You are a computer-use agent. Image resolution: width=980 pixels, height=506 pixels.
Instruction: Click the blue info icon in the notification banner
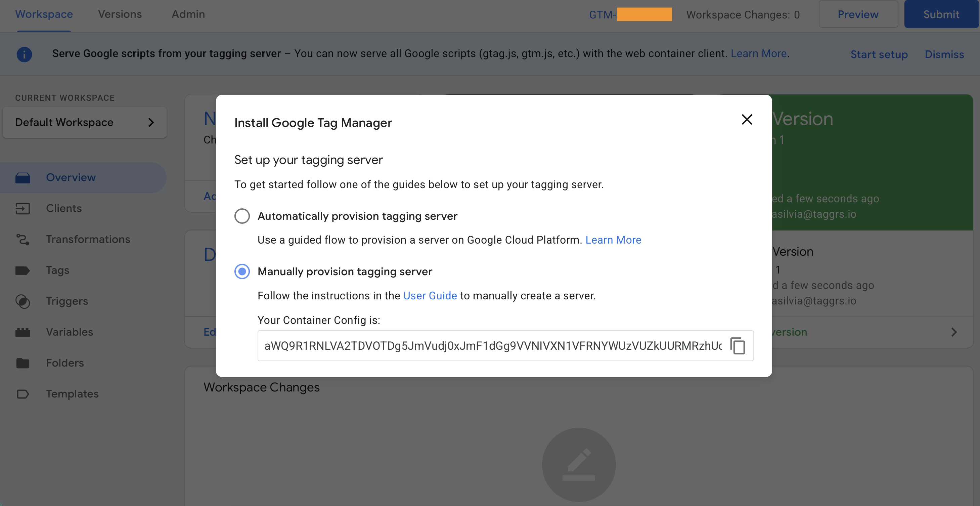coord(24,54)
